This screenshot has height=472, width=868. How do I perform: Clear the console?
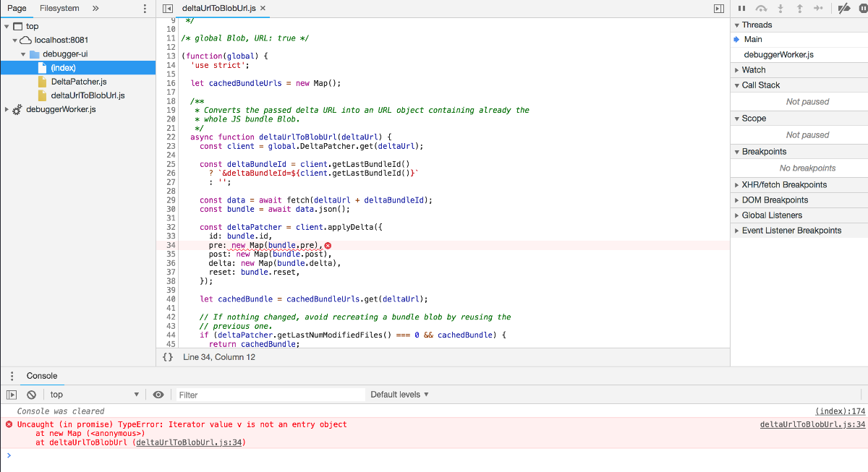[31, 395]
